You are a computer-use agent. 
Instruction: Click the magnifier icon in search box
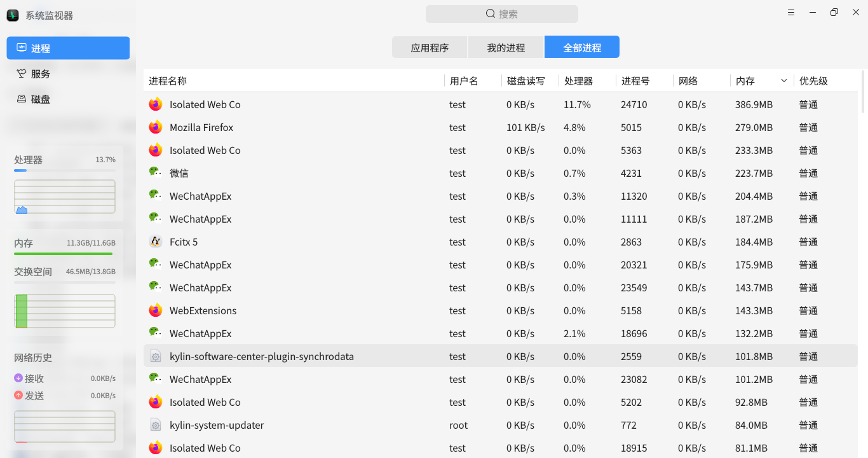pos(491,14)
